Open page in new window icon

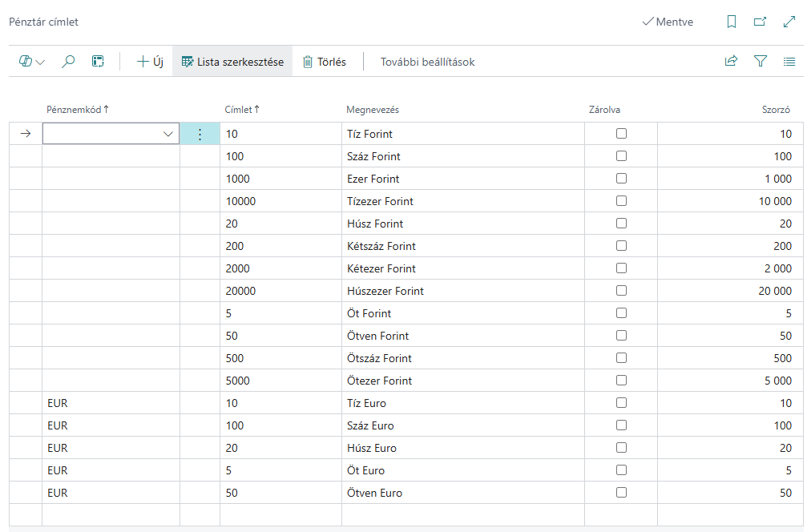(760, 22)
